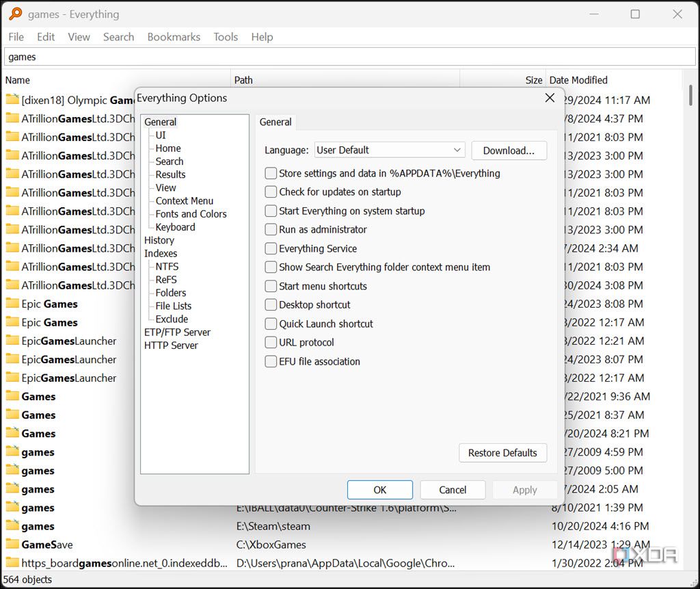The image size is (700, 589).
Task: Select Keyboard in the options tree
Action: 176,227
